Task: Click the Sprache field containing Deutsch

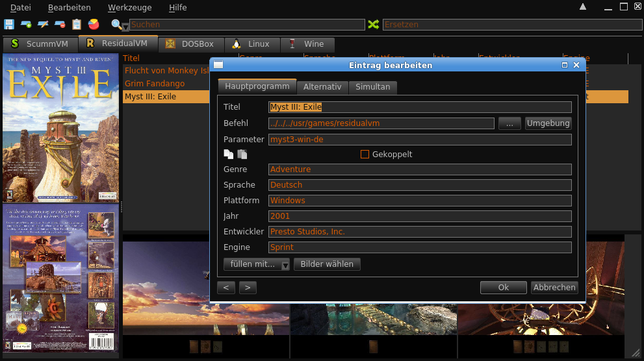Action: (x=420, y=185)
